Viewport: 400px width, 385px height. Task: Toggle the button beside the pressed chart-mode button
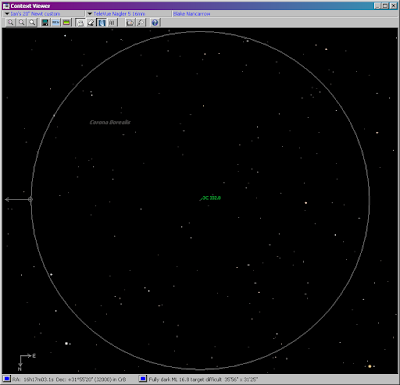112,22
